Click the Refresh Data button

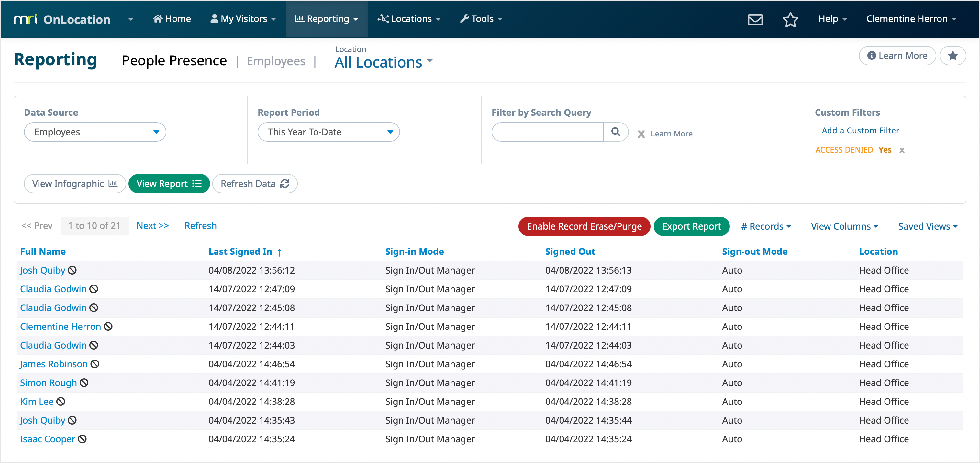(x=255, y=184)
